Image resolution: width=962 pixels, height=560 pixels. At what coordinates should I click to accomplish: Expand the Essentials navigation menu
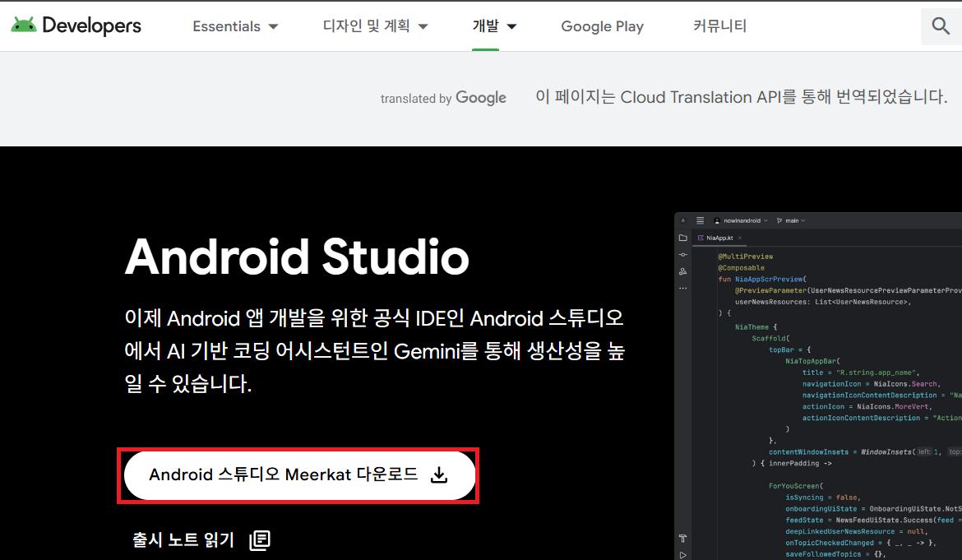[x=236, y=26]
